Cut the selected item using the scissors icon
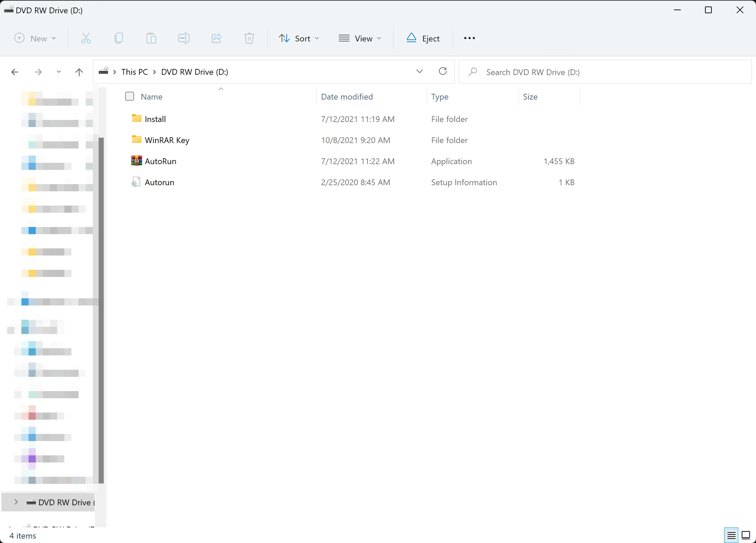Image resolution: width=756 pixels, height=543 pixels. point(86,38)
